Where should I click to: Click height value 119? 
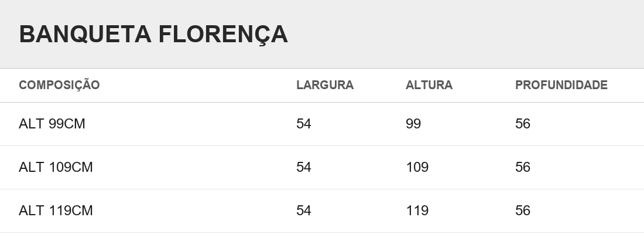(417, 211)
